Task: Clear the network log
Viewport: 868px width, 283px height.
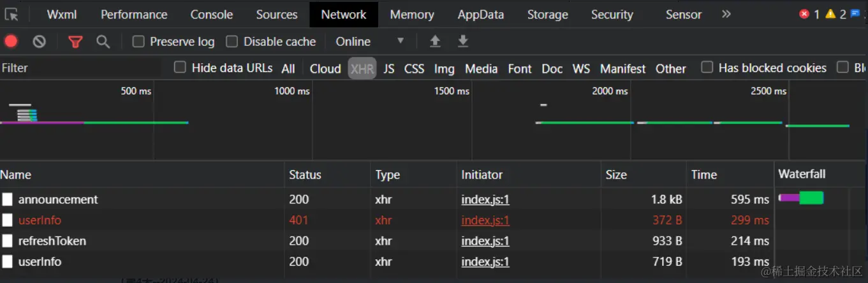Action: 40,41
